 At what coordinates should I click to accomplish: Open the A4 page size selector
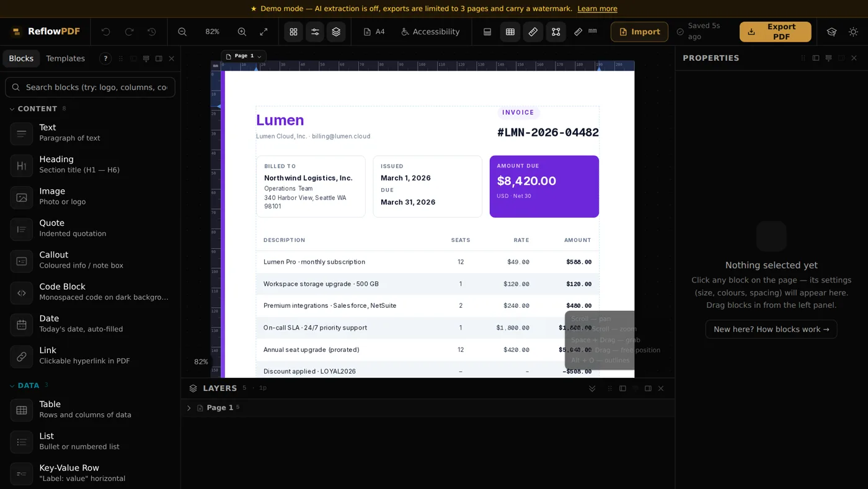[374, 32]
